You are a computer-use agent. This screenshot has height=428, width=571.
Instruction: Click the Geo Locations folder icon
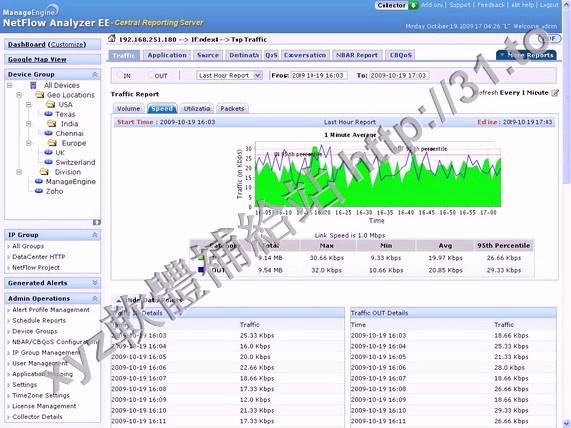click(x=40, y=95)
